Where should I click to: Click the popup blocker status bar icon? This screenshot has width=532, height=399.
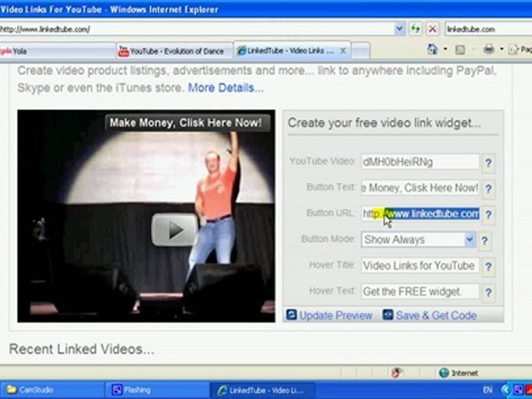396,372
